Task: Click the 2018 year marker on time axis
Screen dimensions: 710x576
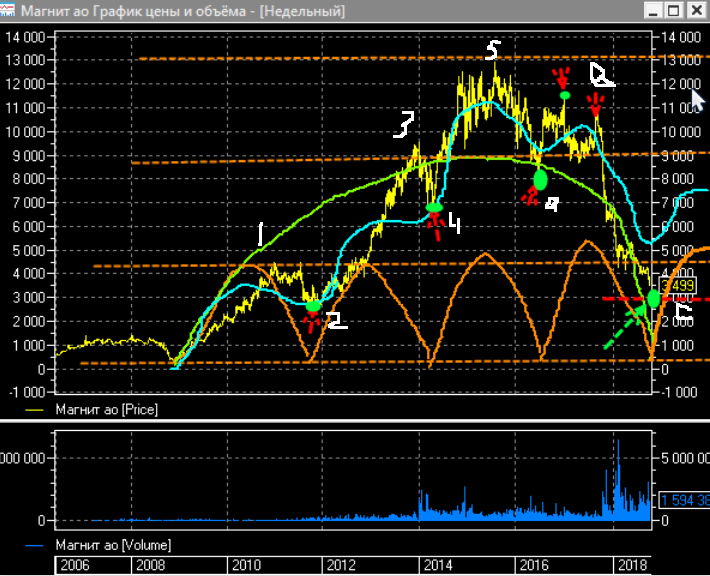Action: click(633, 565)
